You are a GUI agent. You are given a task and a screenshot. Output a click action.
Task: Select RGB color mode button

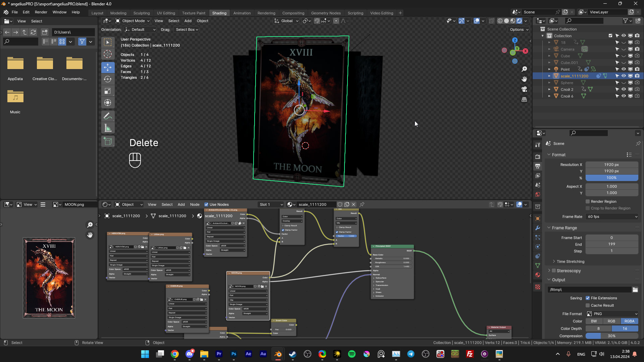tap(611, 321)
